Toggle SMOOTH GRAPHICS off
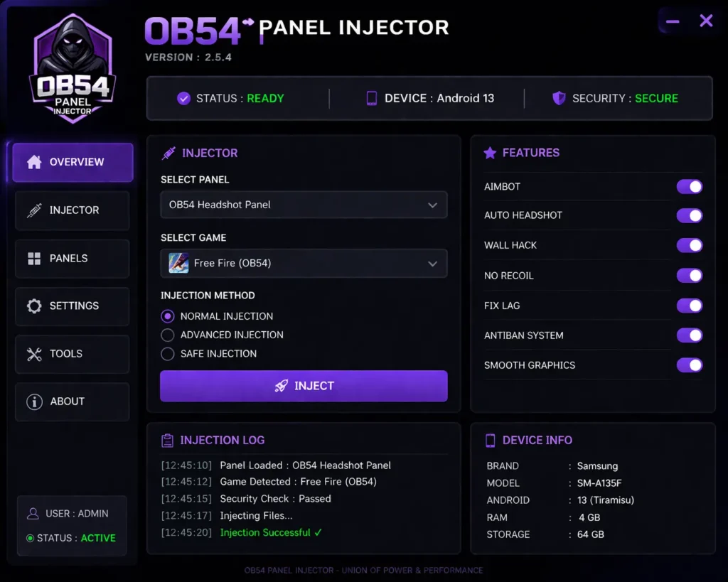Screen dimensions: 728x582 pyautogui.click(x=689, y=365)
